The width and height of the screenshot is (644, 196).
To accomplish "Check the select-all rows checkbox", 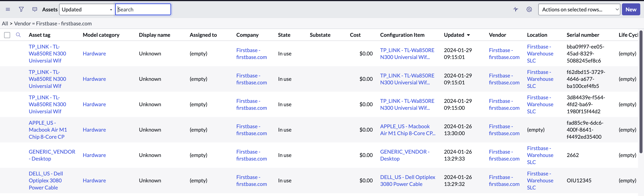I will (7, 35).
